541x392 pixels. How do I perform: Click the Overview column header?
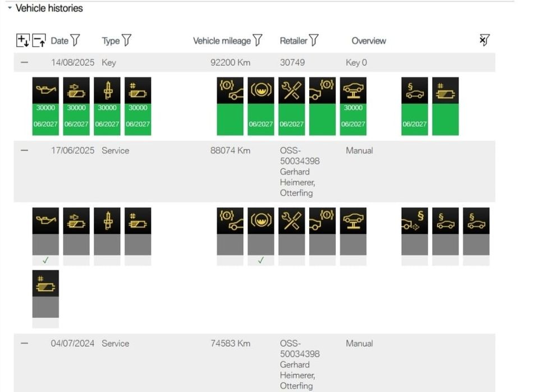click(369, 41)
